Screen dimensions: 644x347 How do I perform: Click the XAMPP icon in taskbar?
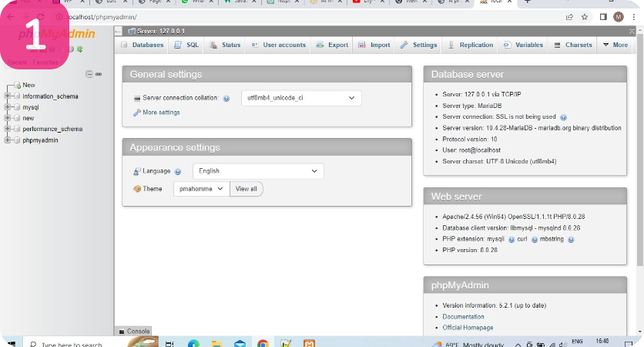[x=309, y=343]
